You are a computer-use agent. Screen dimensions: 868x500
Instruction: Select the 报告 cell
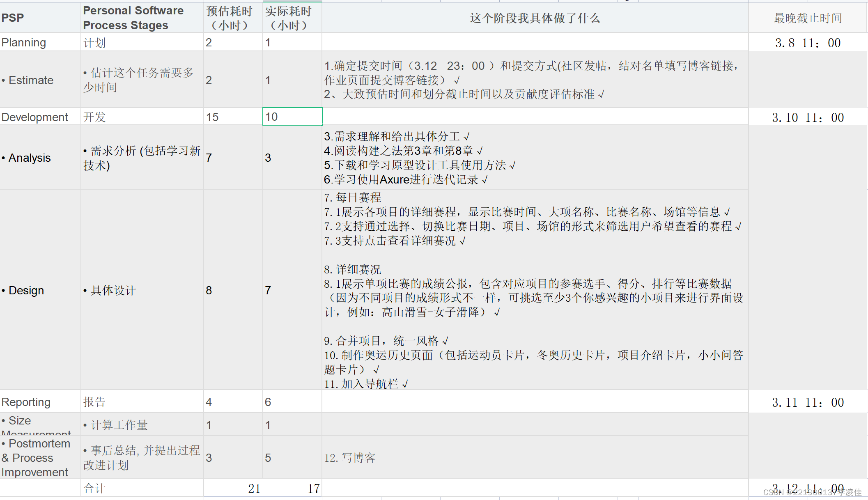tap(142, 401)
